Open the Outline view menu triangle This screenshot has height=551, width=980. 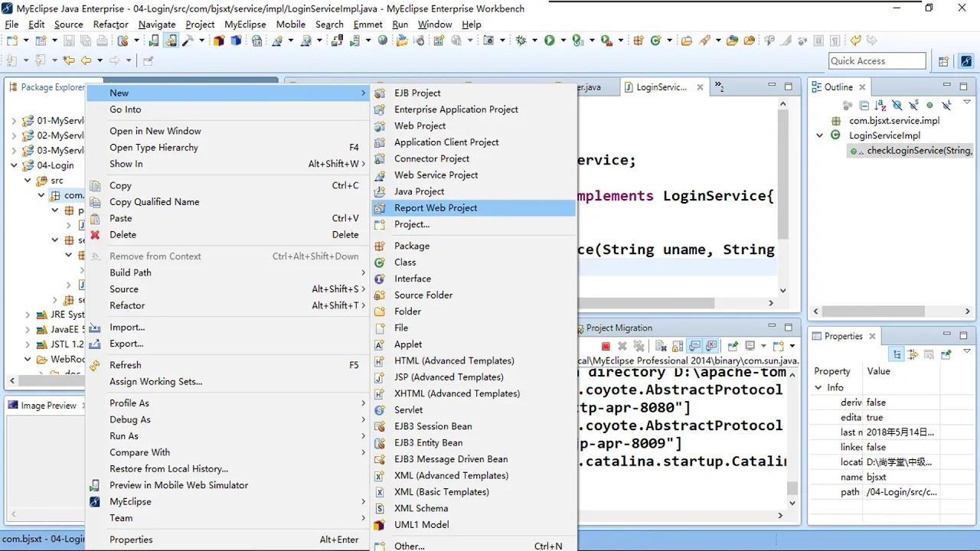pyautogui.click(x=967, y=102)
